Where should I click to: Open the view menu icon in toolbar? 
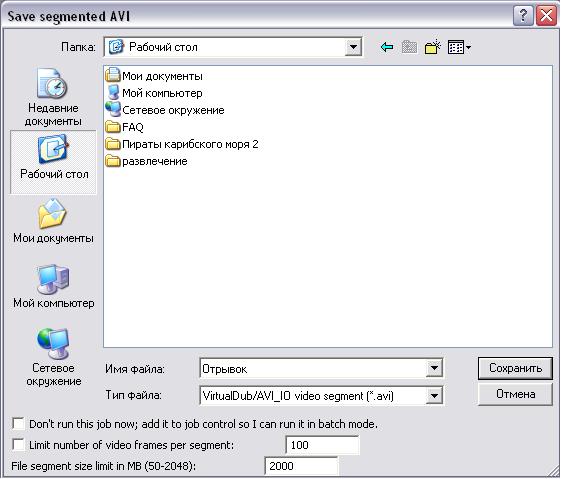[x=459, y=47]
